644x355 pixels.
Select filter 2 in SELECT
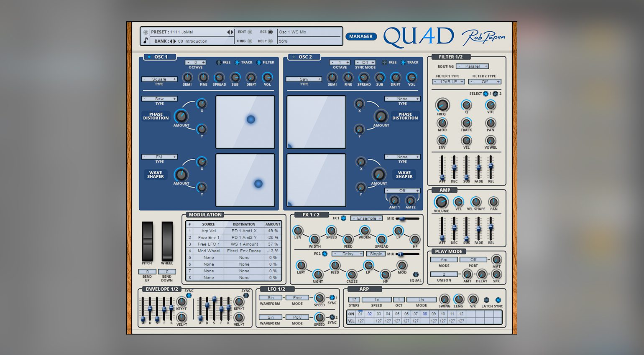(496, 94)
